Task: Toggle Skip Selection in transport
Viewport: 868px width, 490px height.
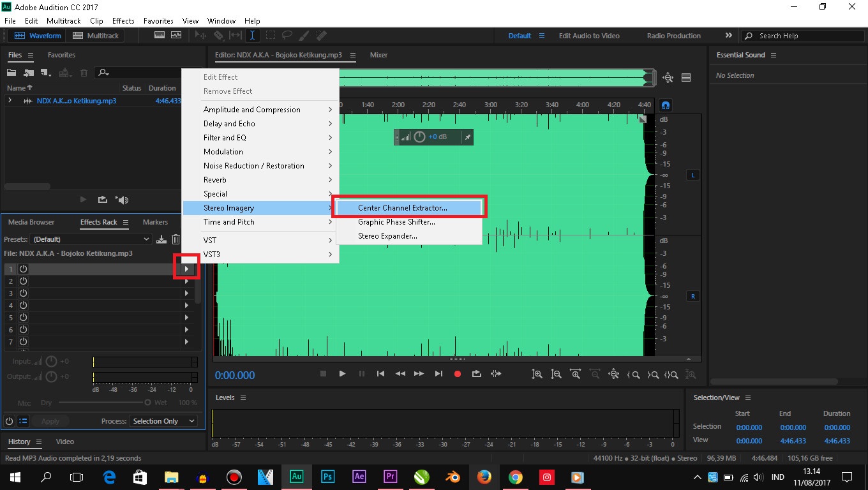Action: pyautogui.click(x=496, y=374)
